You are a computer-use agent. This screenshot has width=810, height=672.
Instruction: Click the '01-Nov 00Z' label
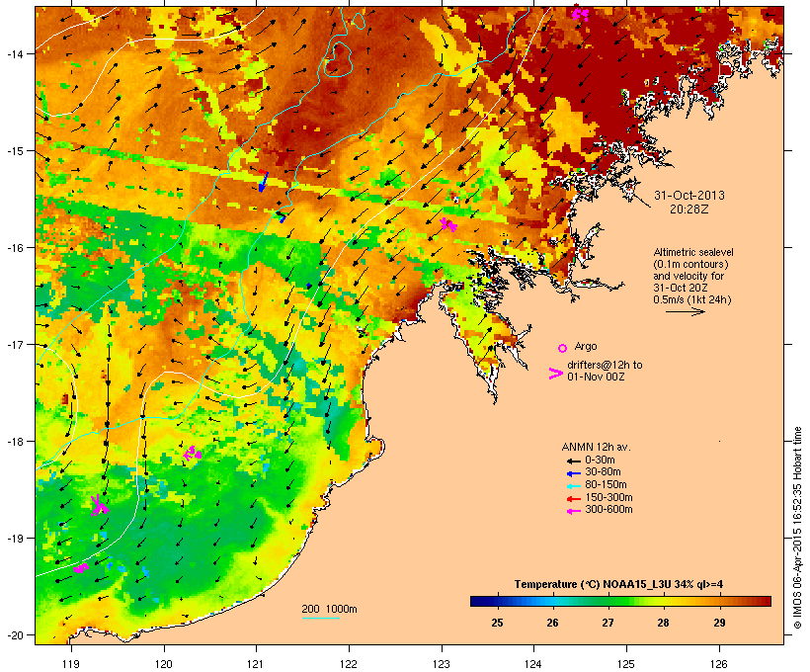[x=596, y=377]
